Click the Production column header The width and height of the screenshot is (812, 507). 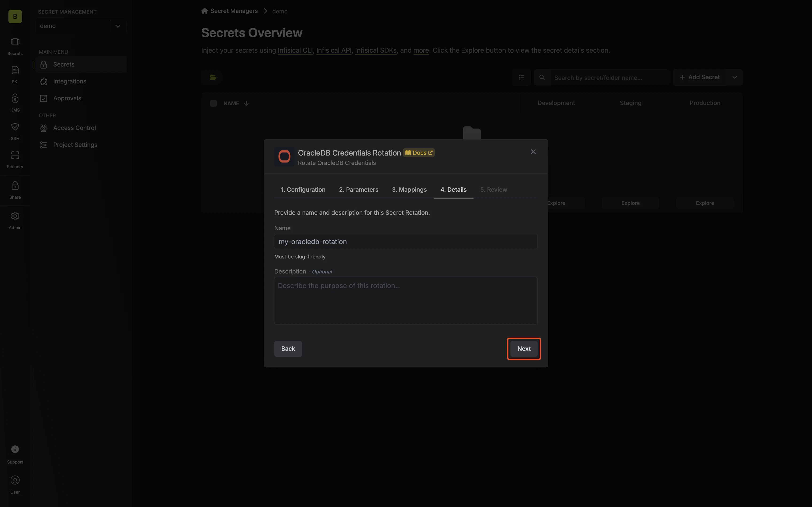pyautogui.click(x=705, y=103)
